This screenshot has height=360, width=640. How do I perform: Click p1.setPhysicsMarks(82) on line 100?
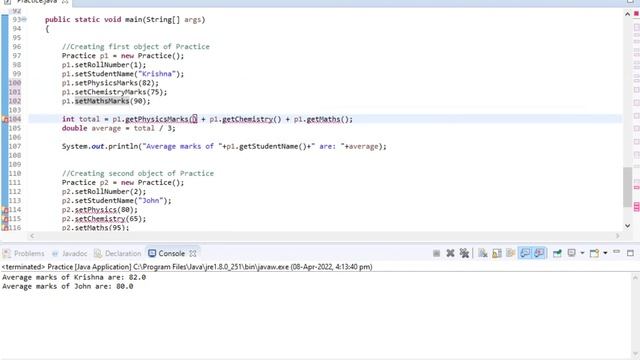tap(110, 83)
